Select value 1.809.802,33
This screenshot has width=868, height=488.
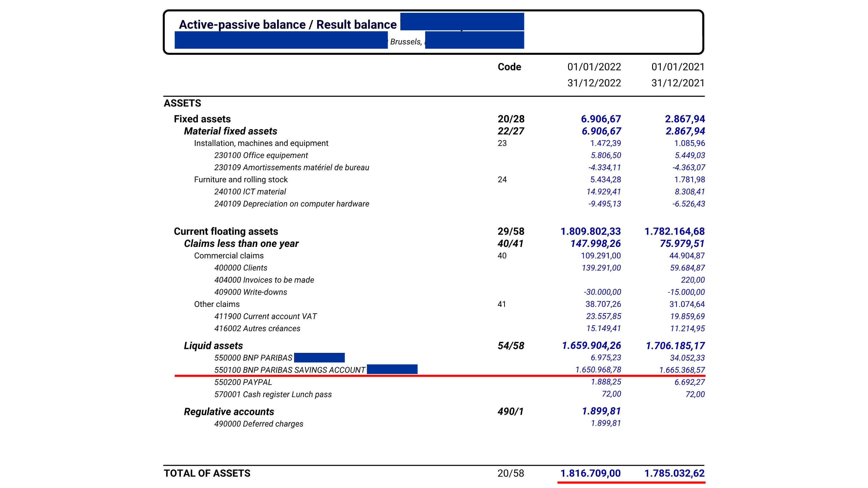(x=591, y=231)
